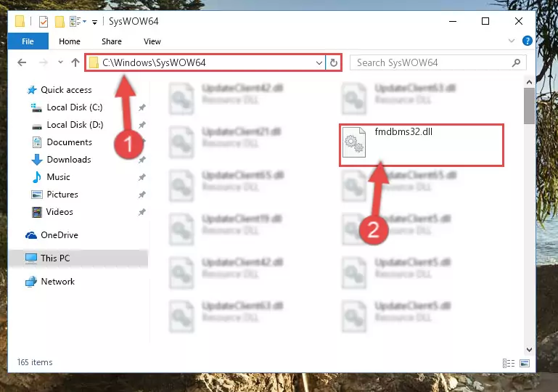The height and width of the screenshot is (392, 558).
Task: Click the New folder quick access icon
Action: tap(60, 21)
